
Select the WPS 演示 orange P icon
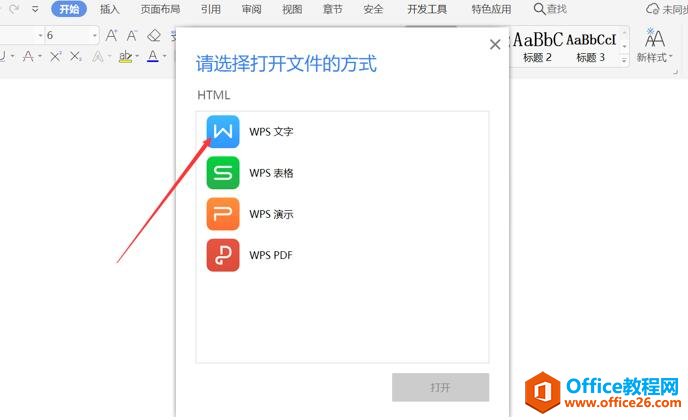coord(223,214)
